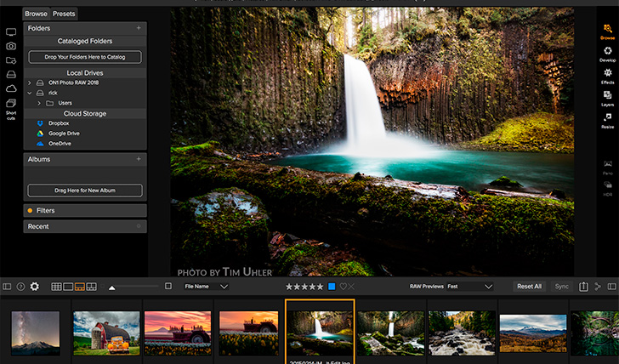Screen dimensions: 619x364
Task: Select the Users folder row
Action: pos(85,103)
